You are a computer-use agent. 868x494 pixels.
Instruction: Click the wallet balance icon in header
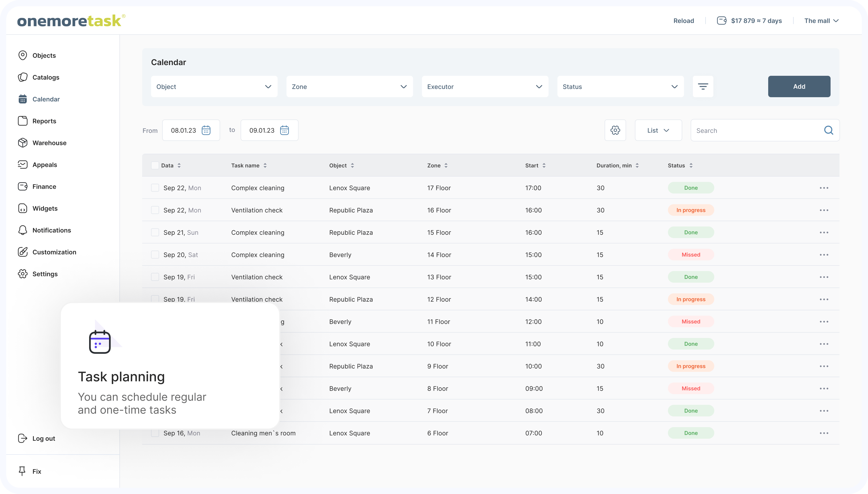[x=722, y=21]
